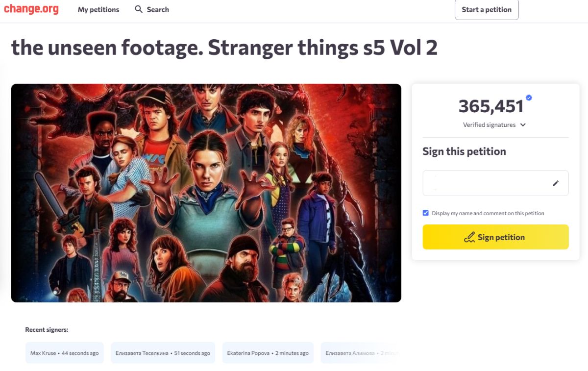Select recent signer Max Kruse
588x371 pixels.
click(x=64, y=353)
